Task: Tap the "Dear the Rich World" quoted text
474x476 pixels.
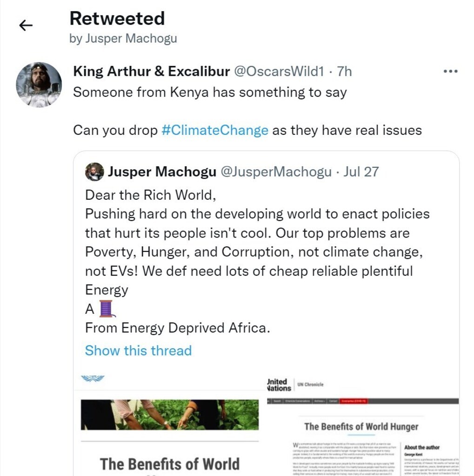Action: (151, 195)
